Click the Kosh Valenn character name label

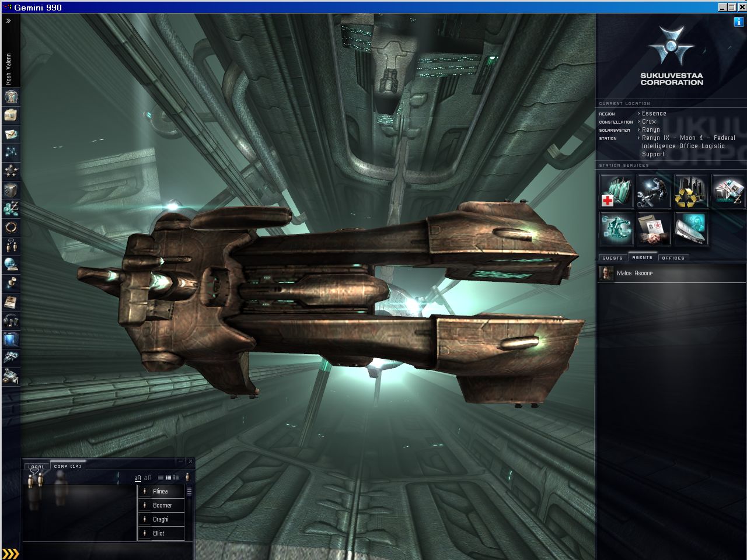coord(9,69)
